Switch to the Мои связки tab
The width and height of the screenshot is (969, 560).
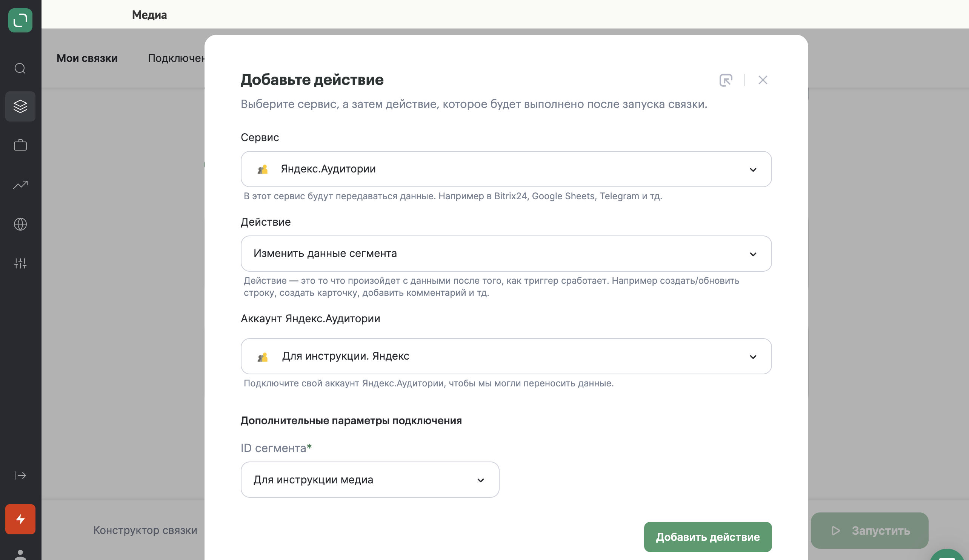click(87, 58)
